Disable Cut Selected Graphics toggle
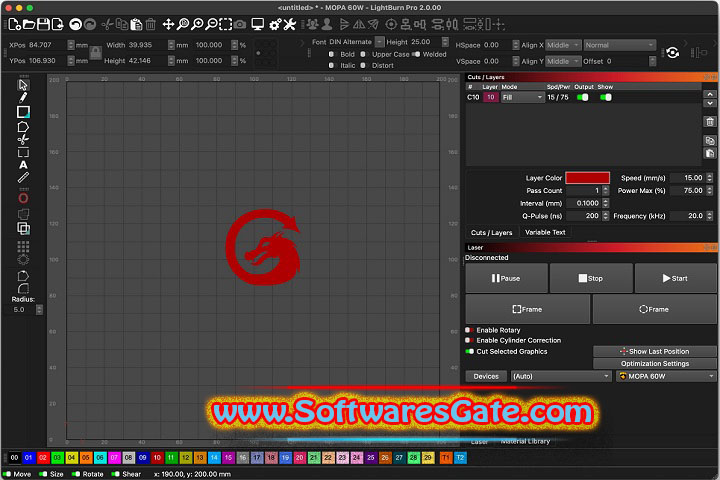 [x=469, y=351]
